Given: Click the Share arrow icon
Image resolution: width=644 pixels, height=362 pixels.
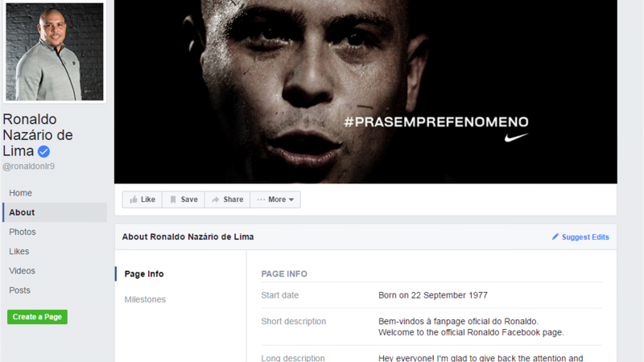Looking at the screenshot, I should pyautogui.click(x=215, y=200).
